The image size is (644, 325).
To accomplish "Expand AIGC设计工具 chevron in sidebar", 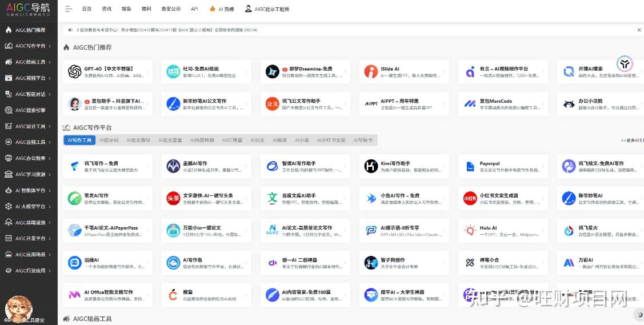I will 50,126.
